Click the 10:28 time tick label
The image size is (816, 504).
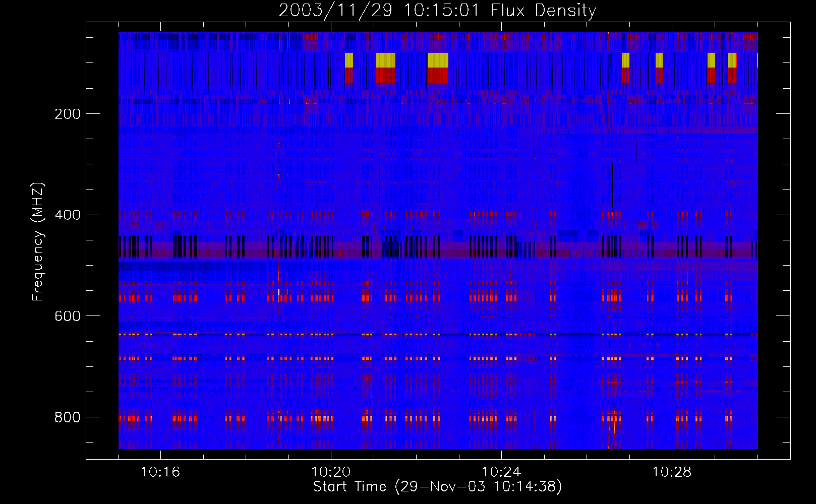pyautogui.click(x=672, y=472)
